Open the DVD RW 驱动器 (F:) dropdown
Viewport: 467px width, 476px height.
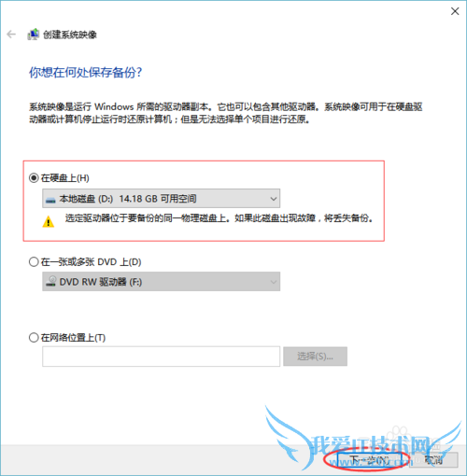coord(161,282)
